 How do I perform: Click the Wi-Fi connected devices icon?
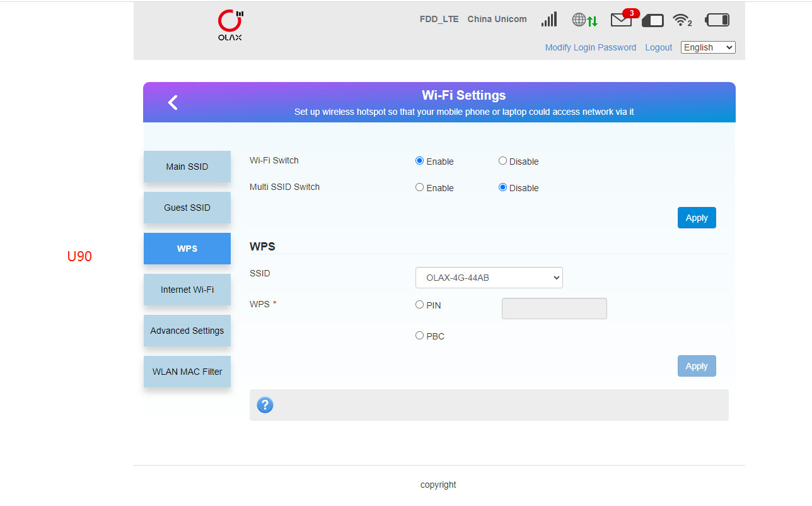tap(681, 20)
